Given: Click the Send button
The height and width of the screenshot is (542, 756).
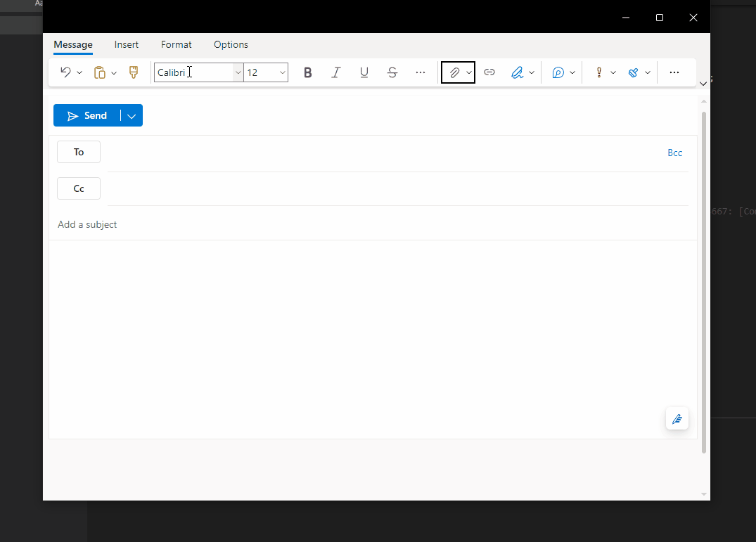Looking at the screenshot, I should click(x=89, y=115).
